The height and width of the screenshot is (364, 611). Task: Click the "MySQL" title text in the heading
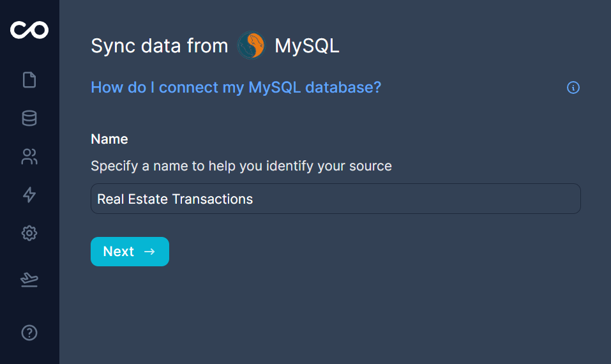pos(306,46)
